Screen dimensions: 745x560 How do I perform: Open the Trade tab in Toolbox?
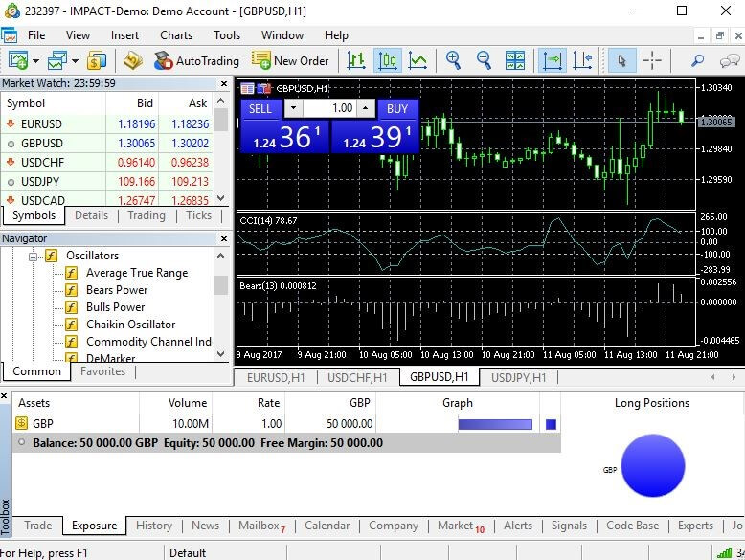pyautogui.click(x=38, y=526)
